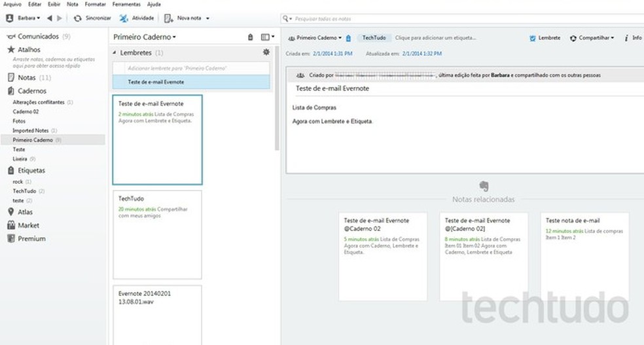Open the TechTudo note card
This screenshot has width=644, height=345.
[x=157, y=234]
